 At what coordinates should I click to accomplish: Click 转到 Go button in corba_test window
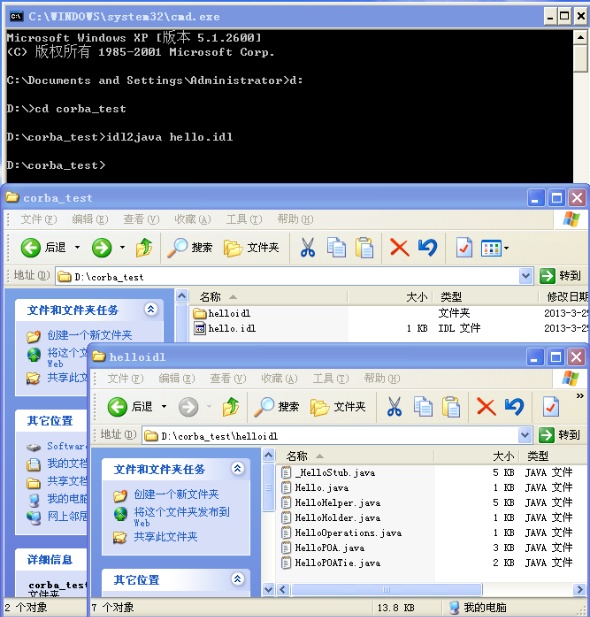560,276
